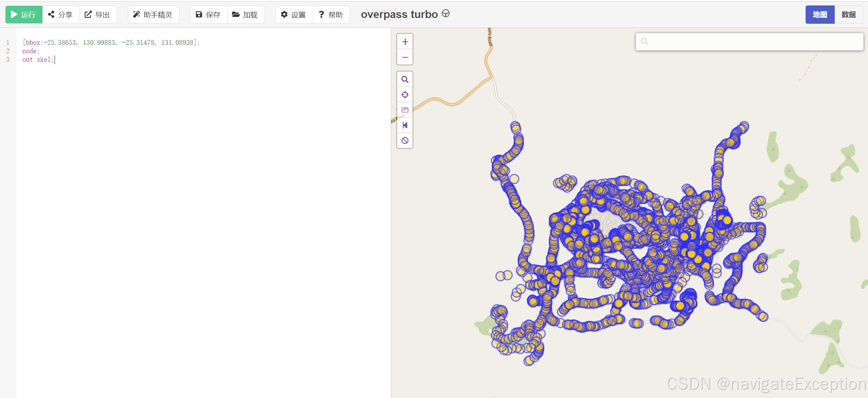
Task: Open the 加载 load dialog
Action: [246, 15]
